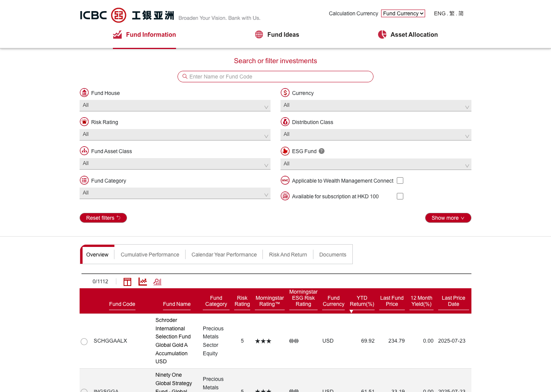Open the line chart comparison icon
The image size is (551, 392).
143,282
